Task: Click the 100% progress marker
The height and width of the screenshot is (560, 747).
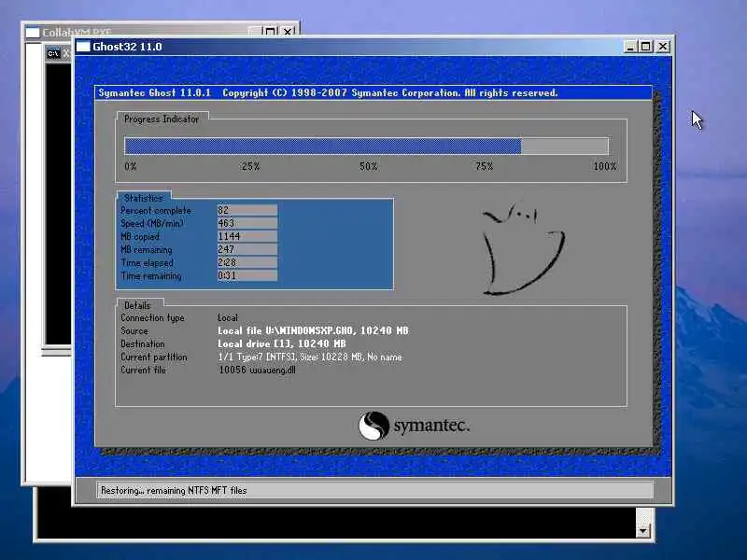Action: (605, 167)
